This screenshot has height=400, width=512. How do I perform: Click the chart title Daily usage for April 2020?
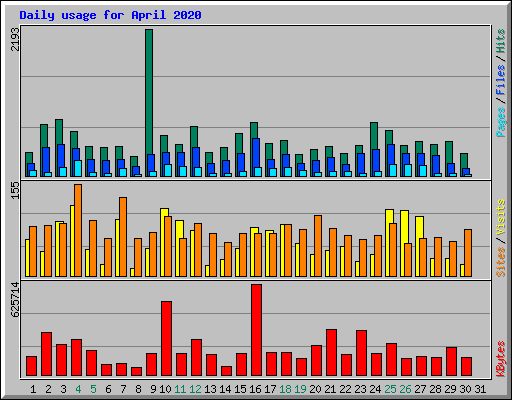[110, 15]
